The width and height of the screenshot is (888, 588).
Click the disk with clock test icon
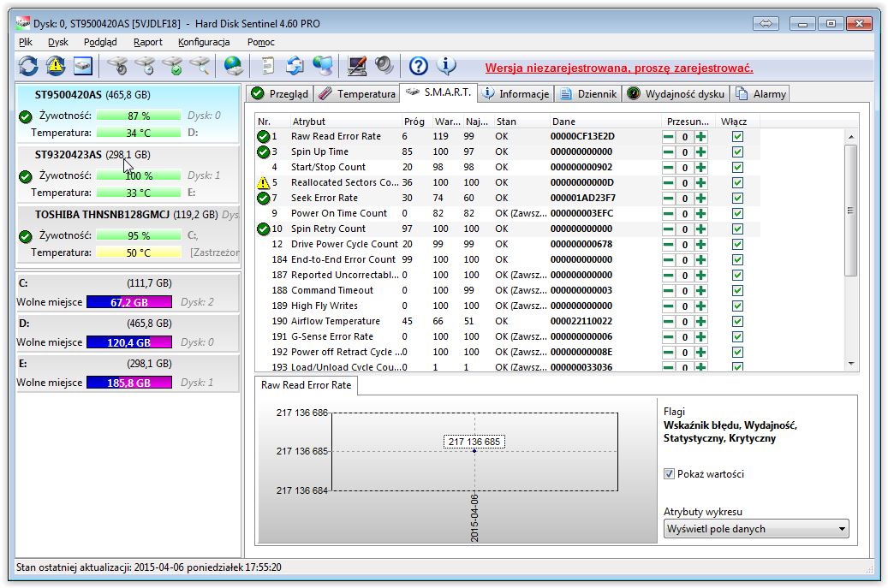(146, 66)
